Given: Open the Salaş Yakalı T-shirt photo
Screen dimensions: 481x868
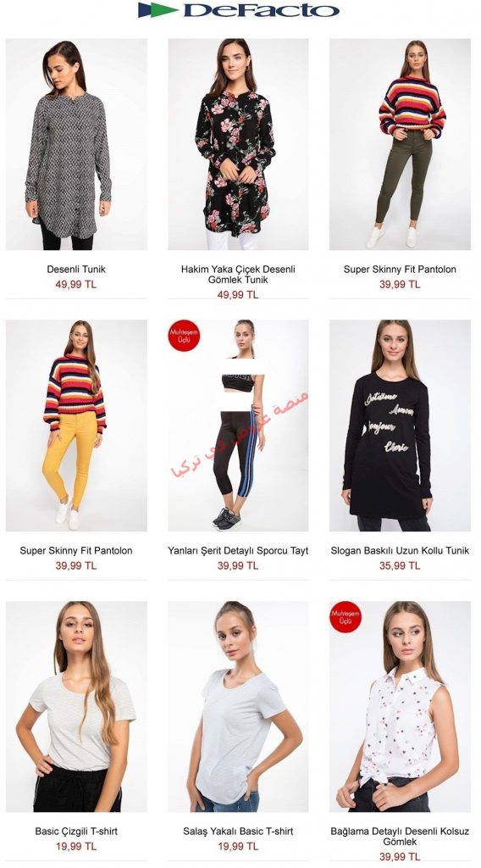Looking at the screenshot, I should 238,707.
